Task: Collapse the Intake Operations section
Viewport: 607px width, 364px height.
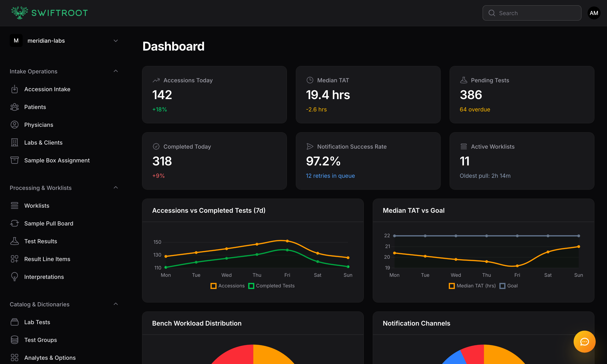Action: coord(116,71)
